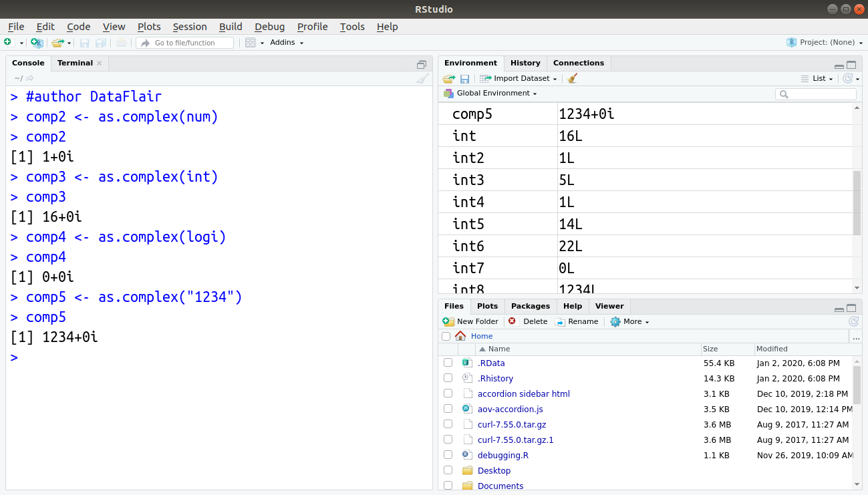
Task: Toggle the select-all files checkbox
Action: (x=446, y=337)
